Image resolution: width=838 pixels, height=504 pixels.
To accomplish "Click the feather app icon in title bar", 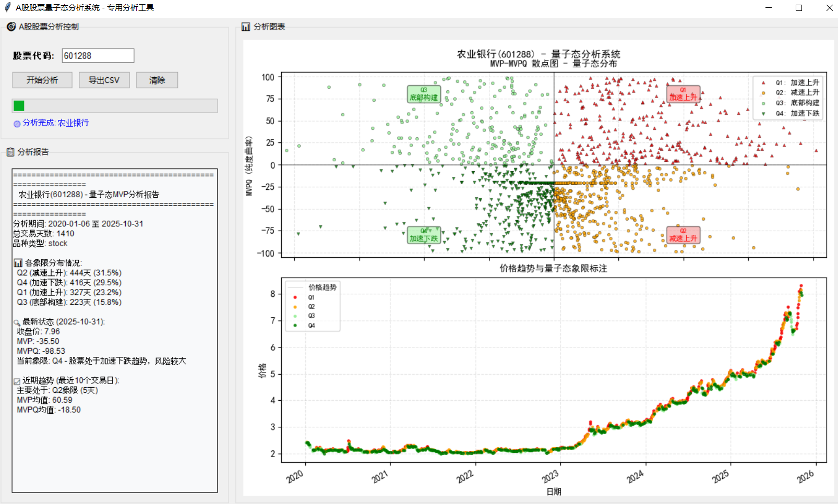I will point(7,7).
